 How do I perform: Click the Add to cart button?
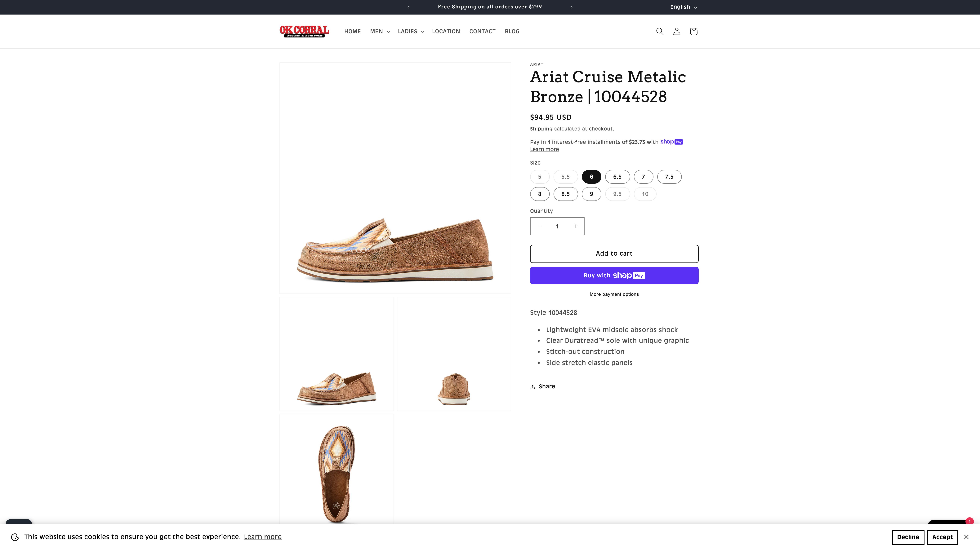[x=614, y=254]
